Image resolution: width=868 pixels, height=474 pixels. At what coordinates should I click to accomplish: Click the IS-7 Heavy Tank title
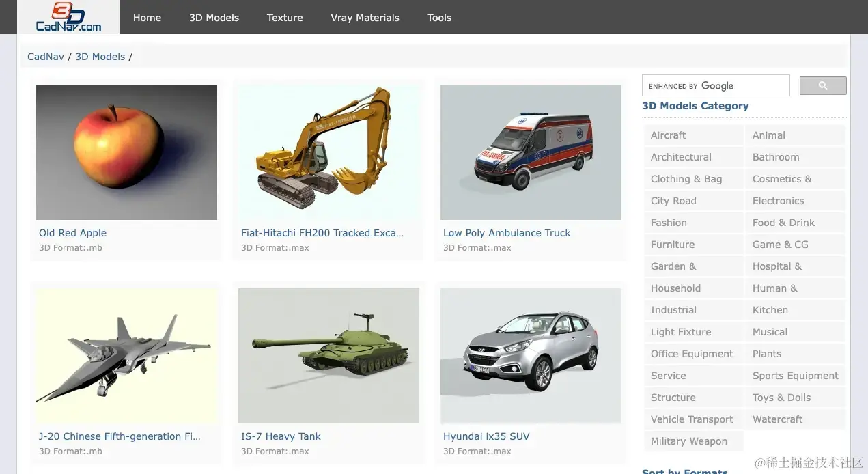click(281, 436)
